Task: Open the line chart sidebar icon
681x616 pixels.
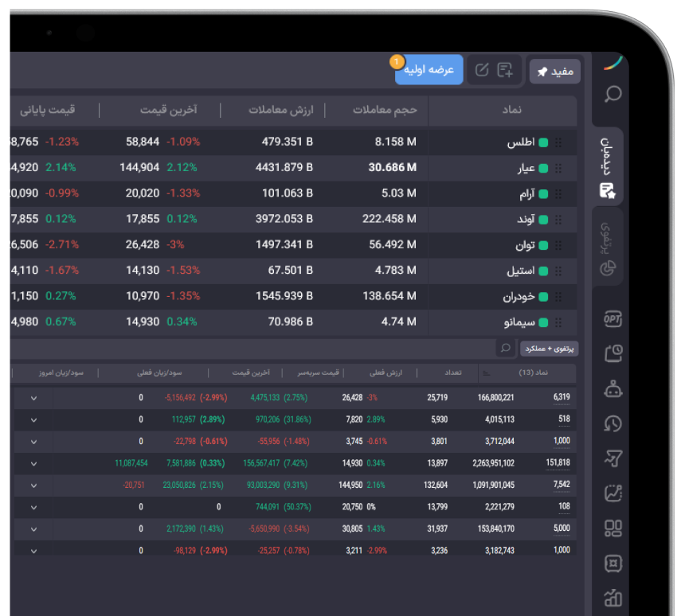Action: [x=613, y=493]
